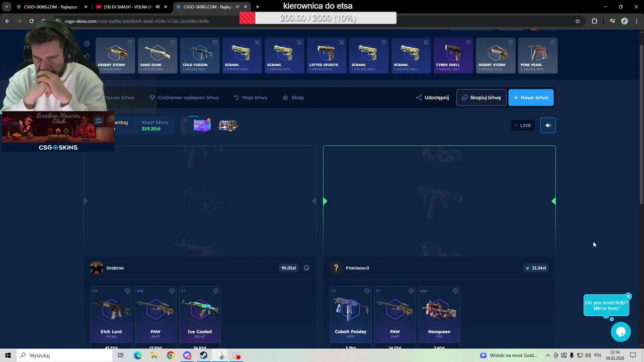644x362 pixels.
Task: Go back with the browser back arrow
Action: (x=7, y=21)
